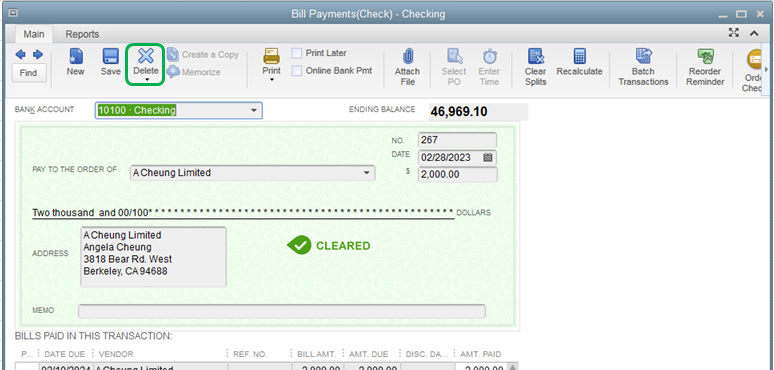Click Clear Splits

click(536, 67)
